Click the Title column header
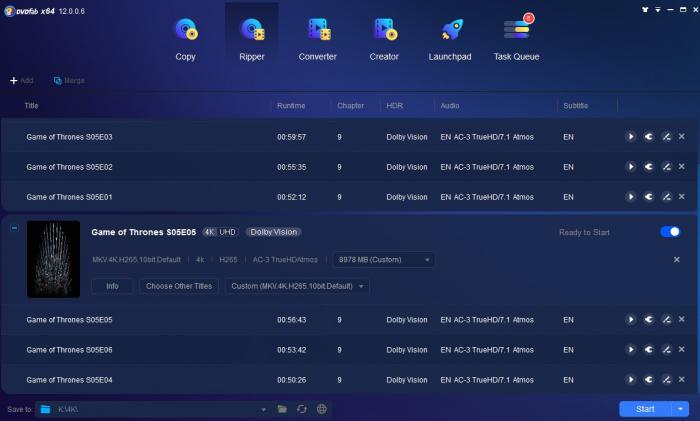The image size is (700, 421). [31, 105]
